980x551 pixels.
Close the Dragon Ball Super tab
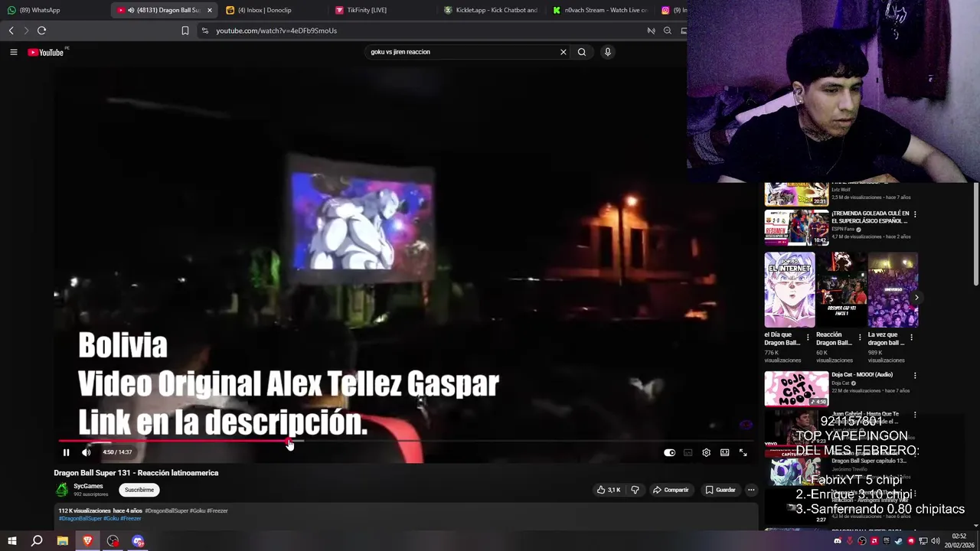(209, 10)
